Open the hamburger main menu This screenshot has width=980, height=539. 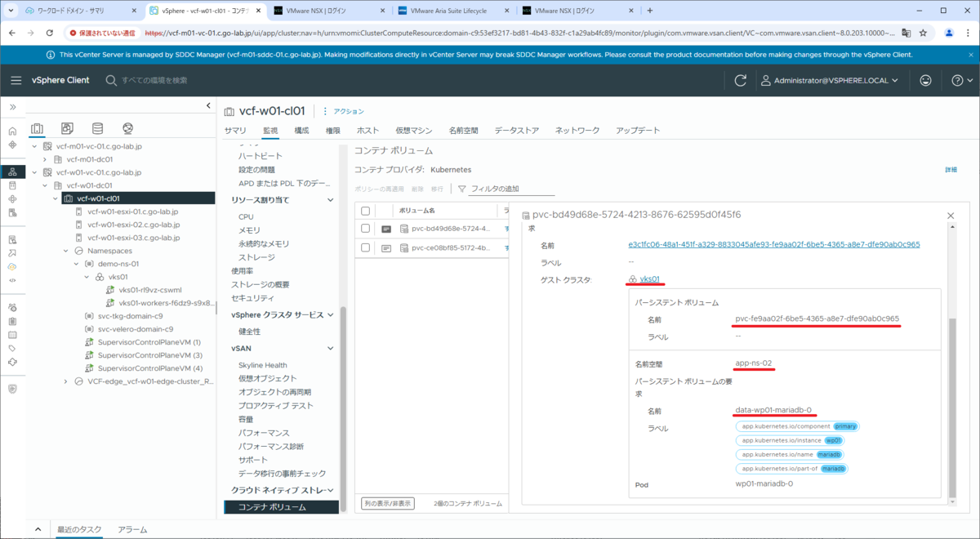pyautogui.click(x=16, y=80)
